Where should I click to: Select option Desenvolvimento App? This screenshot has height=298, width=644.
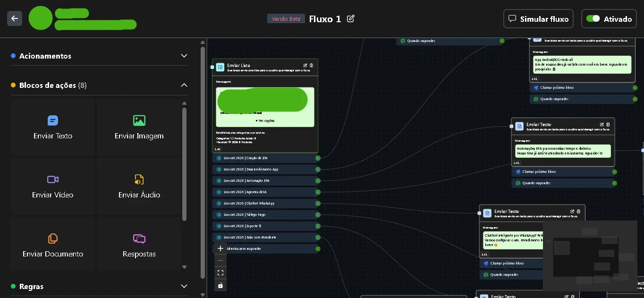click(266, 170)
